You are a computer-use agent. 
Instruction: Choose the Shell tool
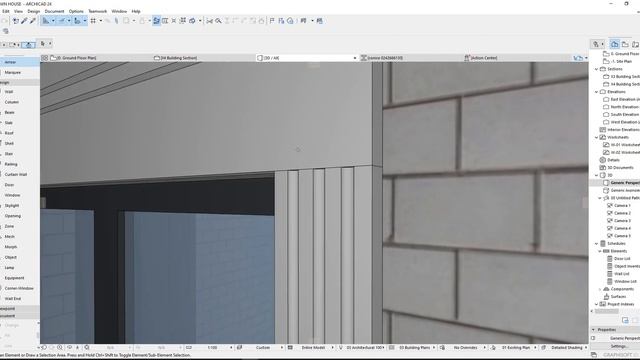click(x=19, y=143)
